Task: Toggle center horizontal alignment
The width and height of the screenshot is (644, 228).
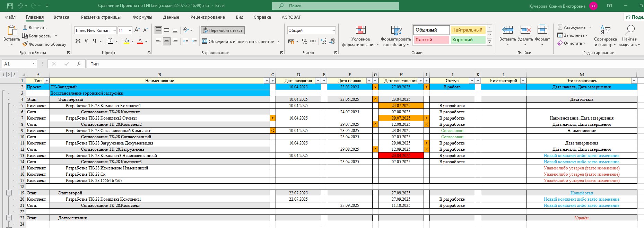Action: point(167,41)
